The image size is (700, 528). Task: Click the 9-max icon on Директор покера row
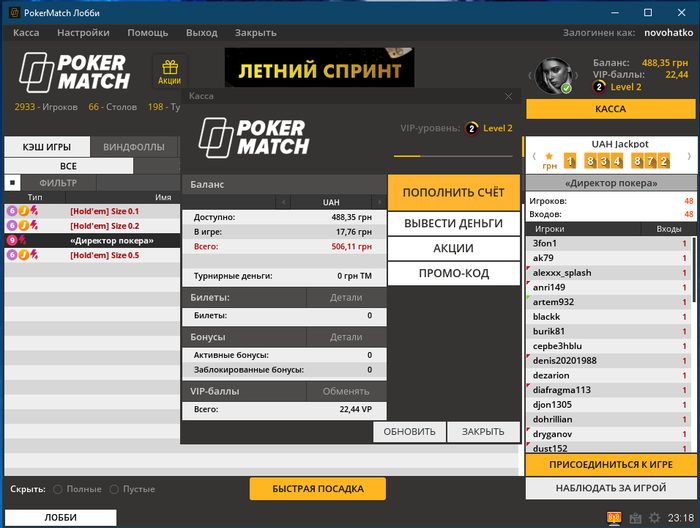tap(12, 241)
